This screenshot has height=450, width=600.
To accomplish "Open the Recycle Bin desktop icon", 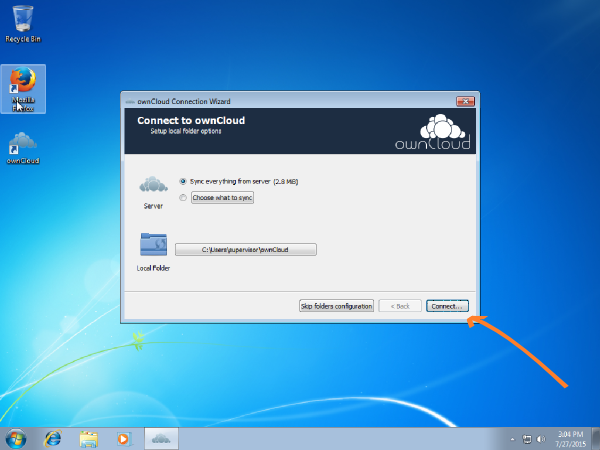I will [23, 23].
